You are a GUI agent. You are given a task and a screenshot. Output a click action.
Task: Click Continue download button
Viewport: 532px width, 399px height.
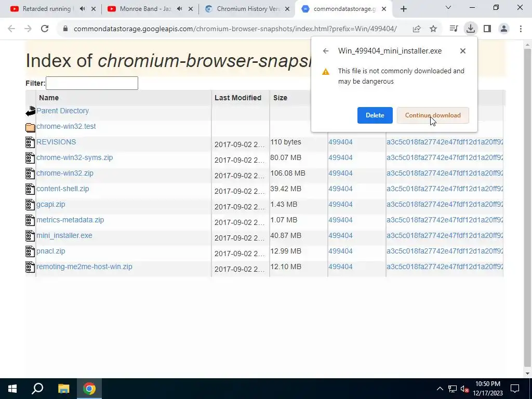tap(433, 115)
